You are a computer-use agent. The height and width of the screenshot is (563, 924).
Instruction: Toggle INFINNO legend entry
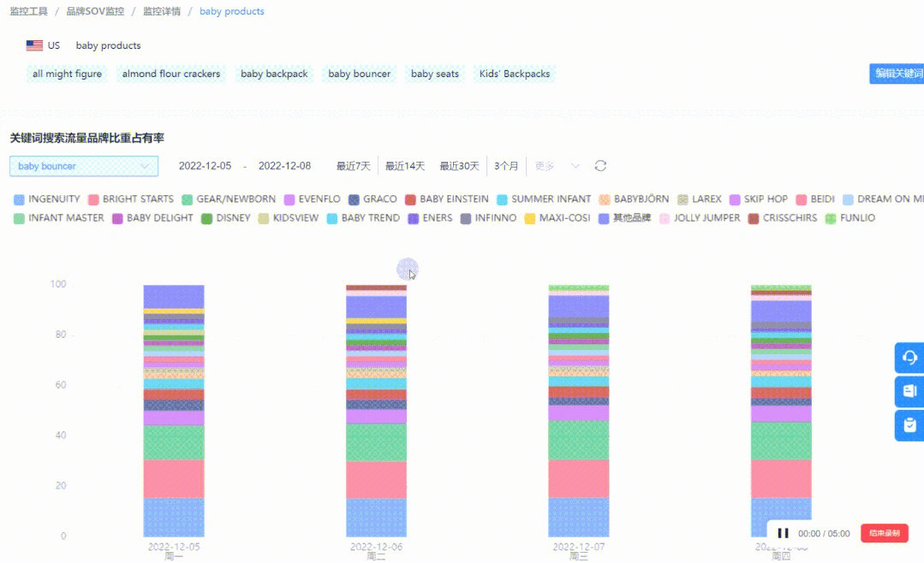tap(488, 218)
